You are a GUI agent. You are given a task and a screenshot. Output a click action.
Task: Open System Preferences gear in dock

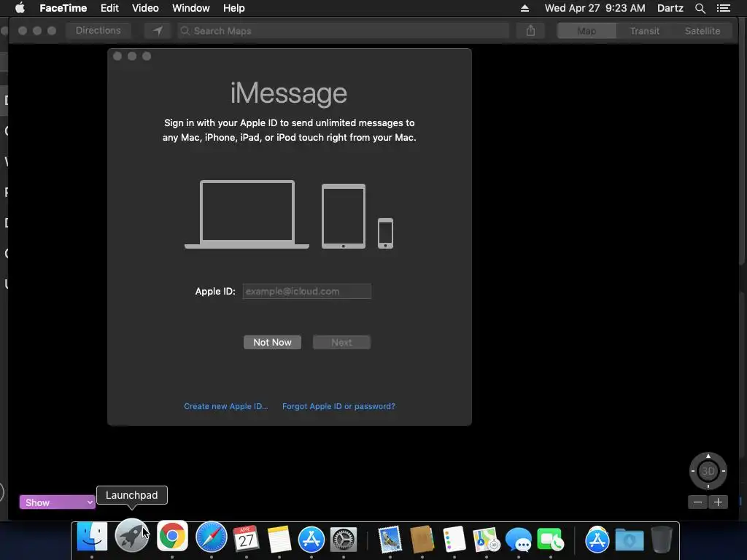tap(344, 539)
